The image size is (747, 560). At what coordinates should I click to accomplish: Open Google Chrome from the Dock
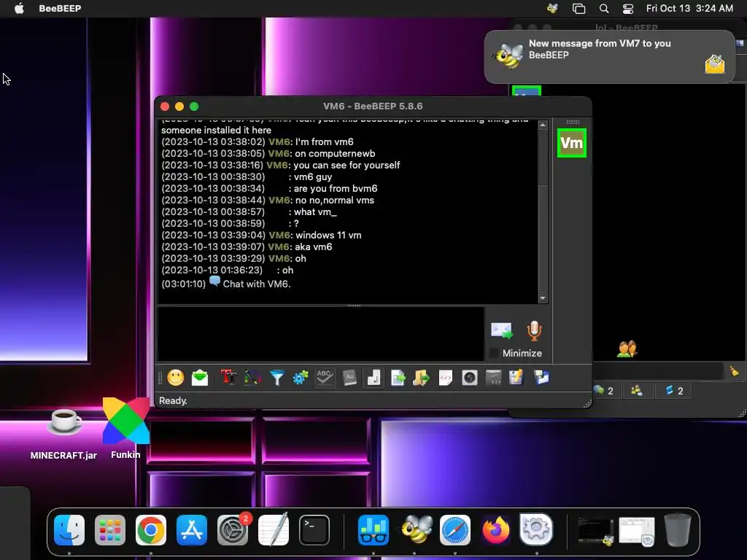(x=151, y=530)
